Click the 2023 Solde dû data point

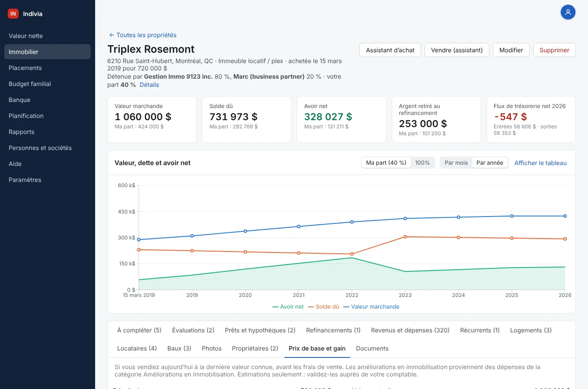[405, 237]
